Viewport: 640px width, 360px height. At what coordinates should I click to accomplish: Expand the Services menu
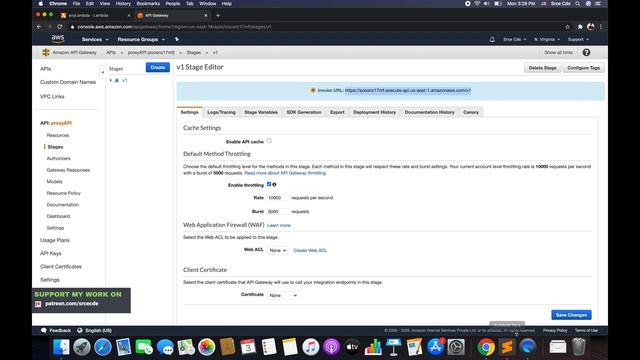[95, 40]
